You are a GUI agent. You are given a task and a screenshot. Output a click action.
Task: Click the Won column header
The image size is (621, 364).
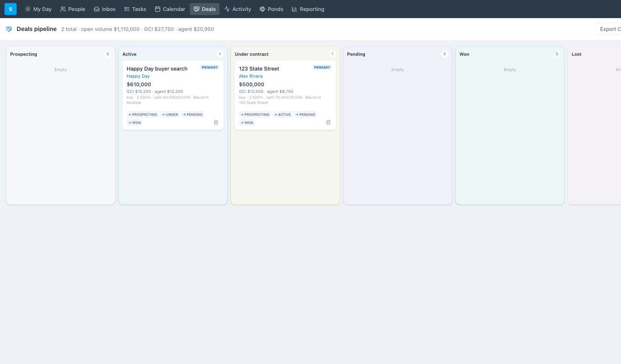point(464,54)
